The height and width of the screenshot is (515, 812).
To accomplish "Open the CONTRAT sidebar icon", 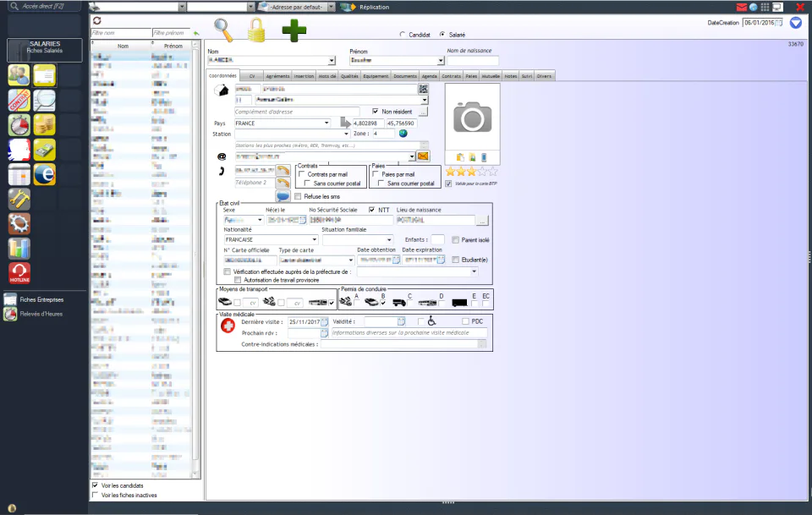I will [19, 100].
